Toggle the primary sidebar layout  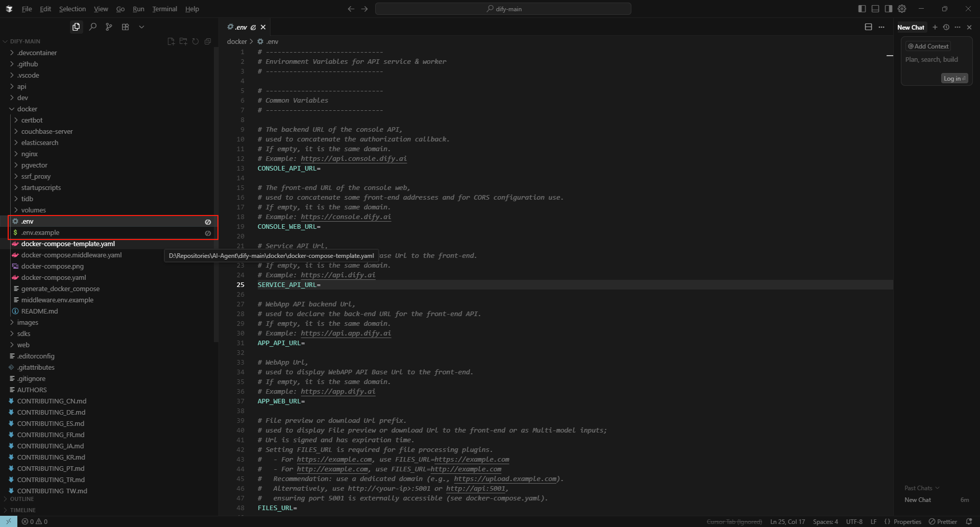click(862, 9)
